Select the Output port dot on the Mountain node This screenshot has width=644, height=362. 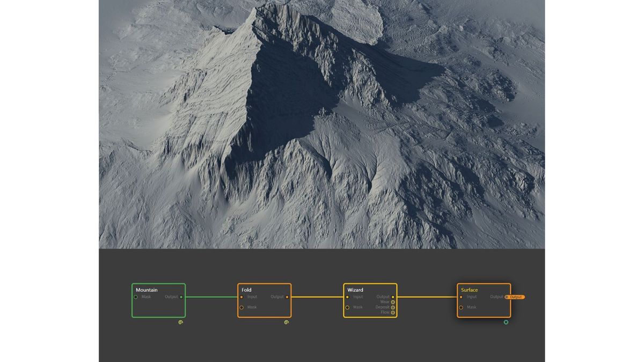click(x=181, y=296)
